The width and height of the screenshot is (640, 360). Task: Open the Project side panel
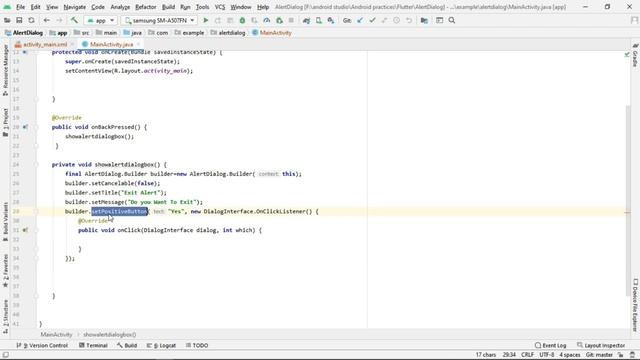5,122
